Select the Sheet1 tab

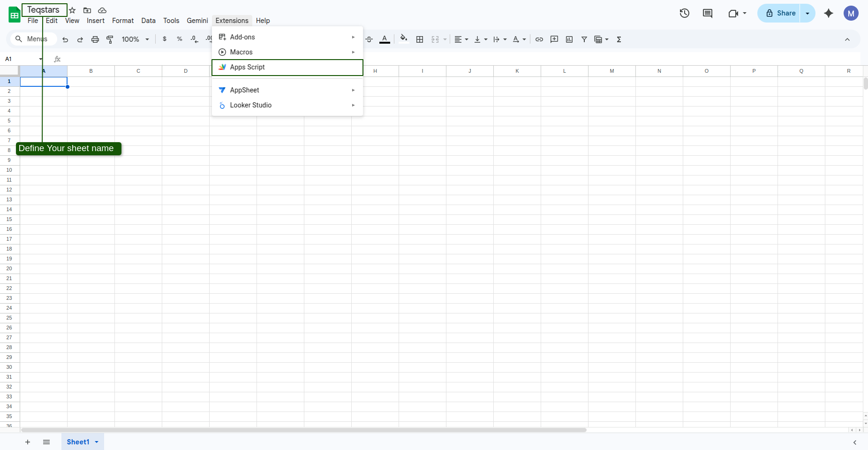(x=83, y=442)
